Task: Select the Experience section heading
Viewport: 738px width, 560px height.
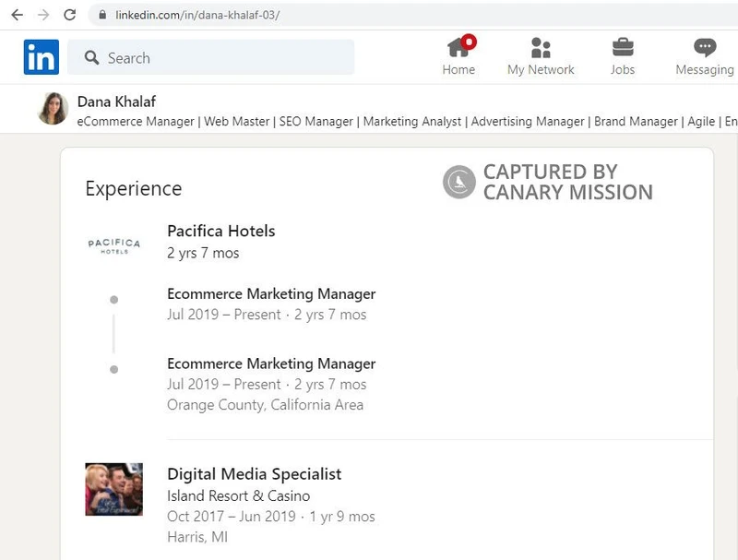Action: (133, 188)
